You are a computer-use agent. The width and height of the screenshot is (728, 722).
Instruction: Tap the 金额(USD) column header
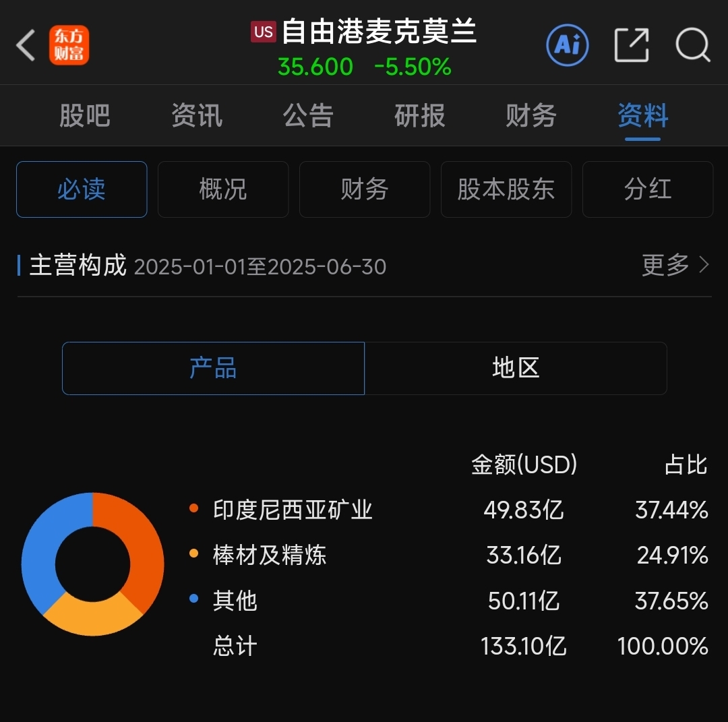pyautogui.click(x=524, y=464)
